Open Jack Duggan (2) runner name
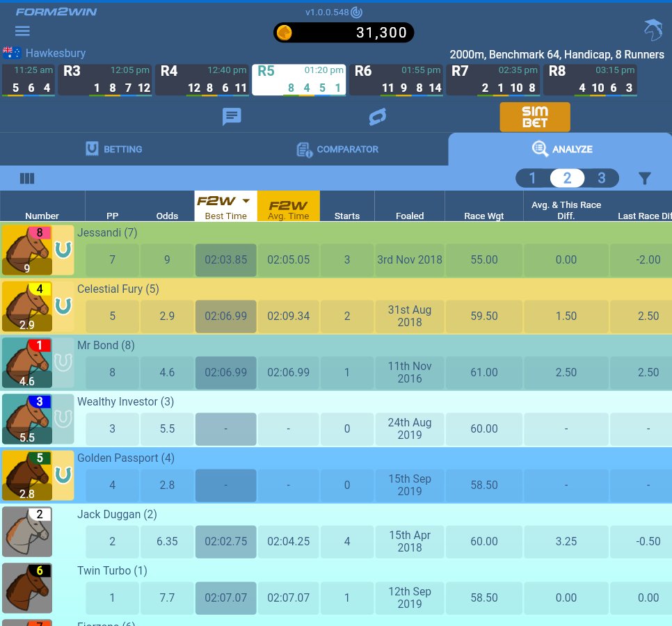The width and height of the screenshot is (672, 626). [117, 515]
